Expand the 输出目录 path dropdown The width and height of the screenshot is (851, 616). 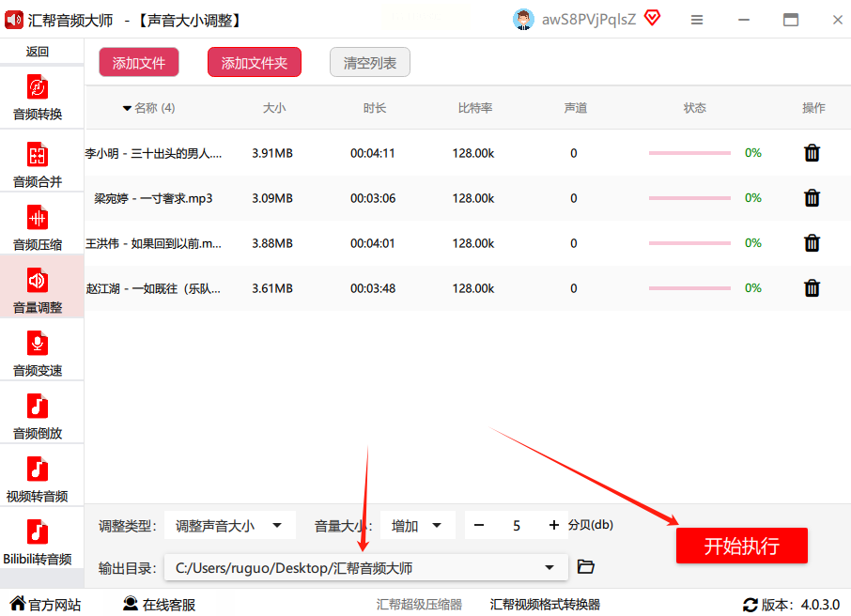click(x=549, y=568)
